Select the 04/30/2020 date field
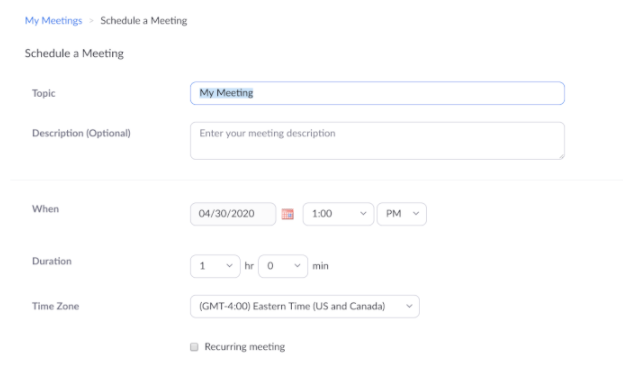Viewport: 623px width, 379px height. point(233,214)
